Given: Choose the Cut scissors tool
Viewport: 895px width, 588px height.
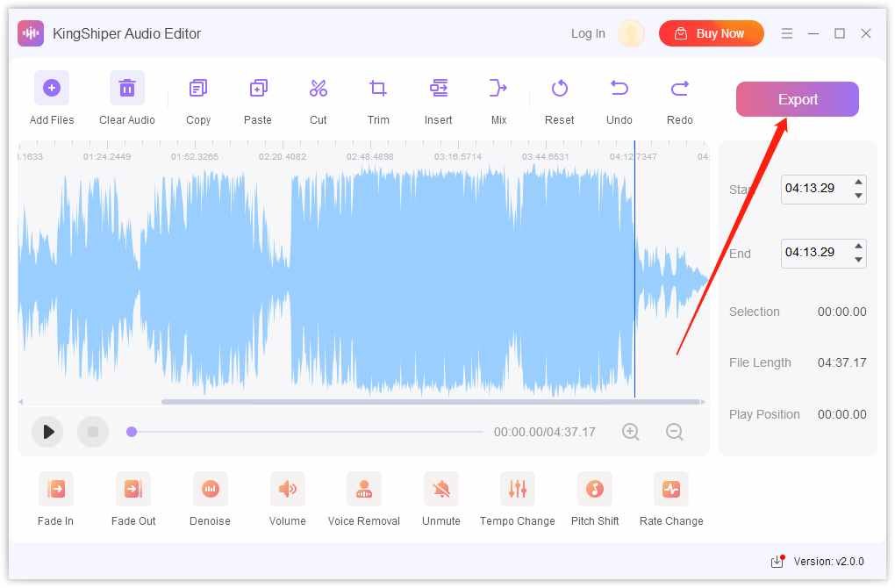Looking at the screenshot, I should tap(318, 89).
